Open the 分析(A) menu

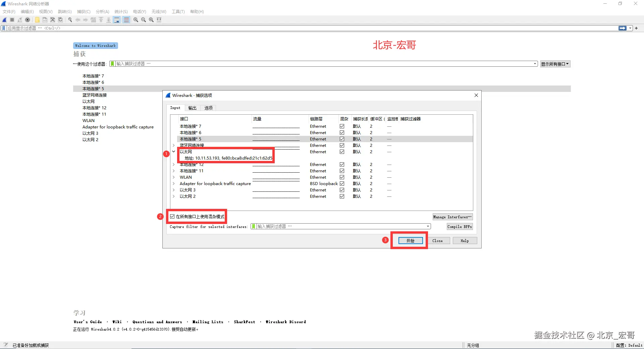click(103, 12)
